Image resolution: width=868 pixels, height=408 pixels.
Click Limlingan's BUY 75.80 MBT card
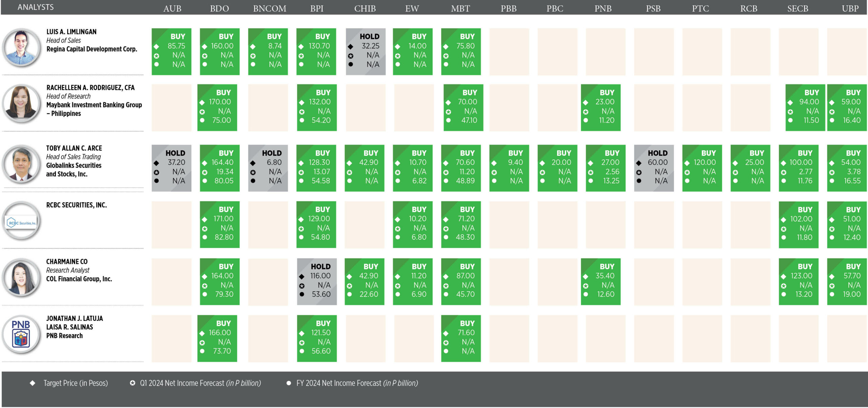tap(461, 52)
